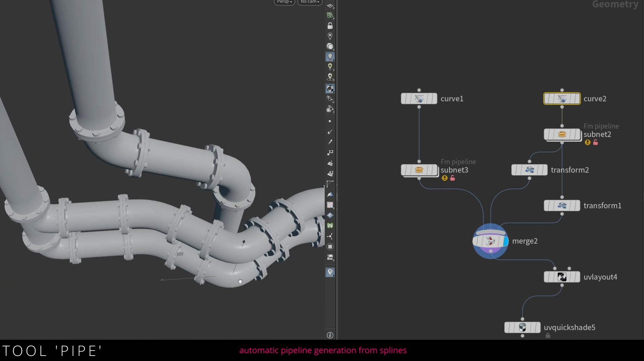Toggle the location marker display option

point(330,272)
